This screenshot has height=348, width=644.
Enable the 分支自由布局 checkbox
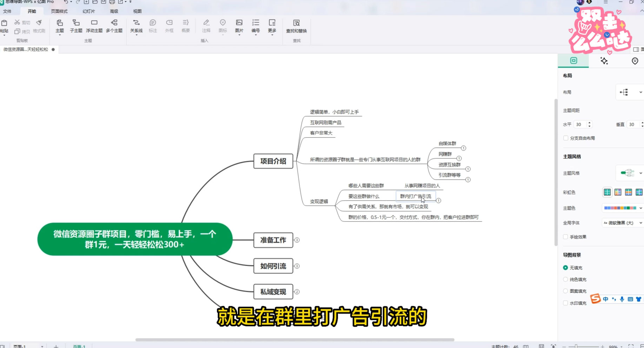tap(566, 138)
